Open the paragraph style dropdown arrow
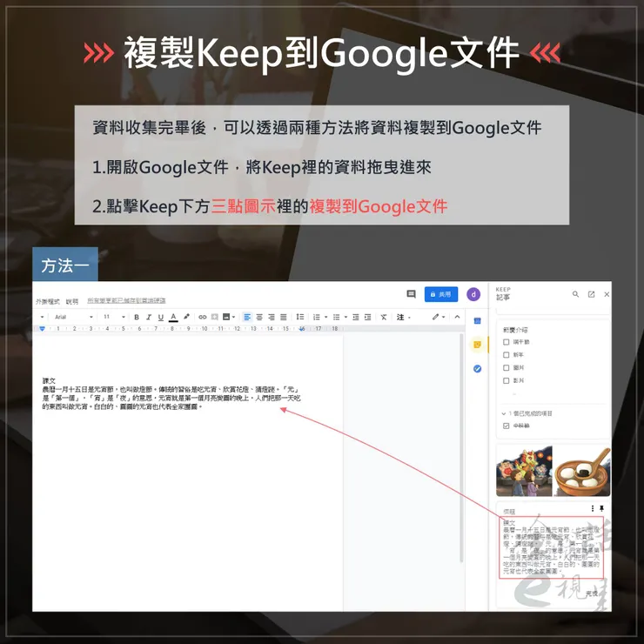Screen dimensions: 644x644 coord(42,317)
